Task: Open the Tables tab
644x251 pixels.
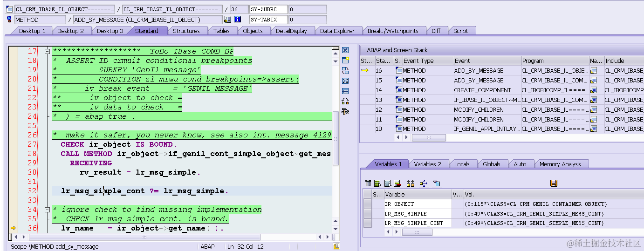Action: click(x=221, y=31)
